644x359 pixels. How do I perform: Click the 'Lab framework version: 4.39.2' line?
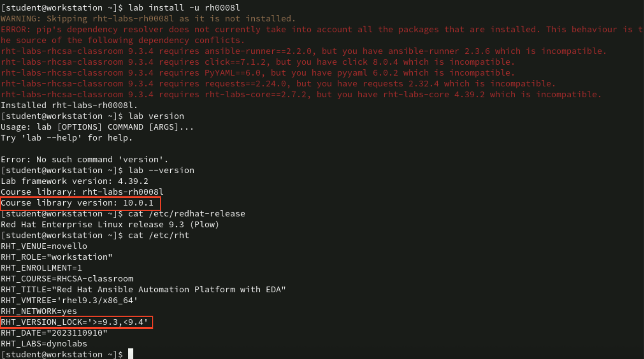point(75,181)
